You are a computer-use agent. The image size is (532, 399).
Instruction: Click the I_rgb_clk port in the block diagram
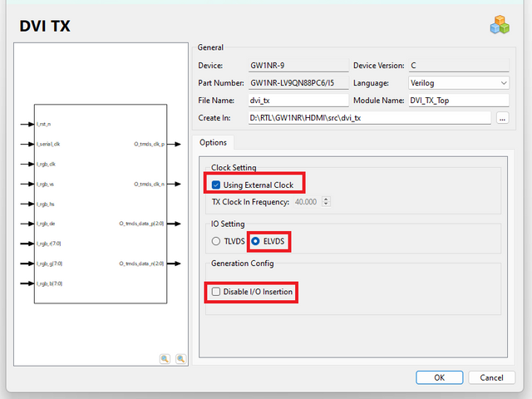(46, 164)
